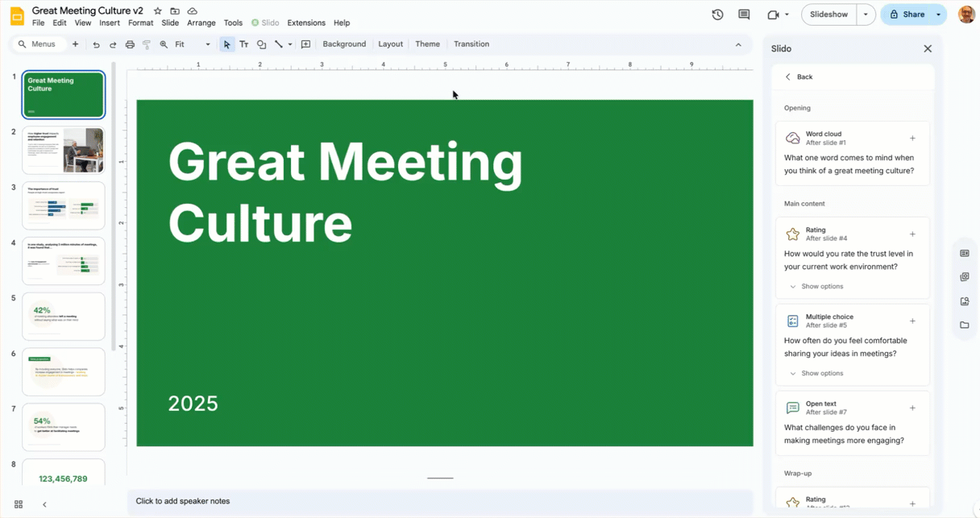Click the Word cloud type icon
Image resolution: width=980 pixels, height=518 pixels.
click(793, 139)
